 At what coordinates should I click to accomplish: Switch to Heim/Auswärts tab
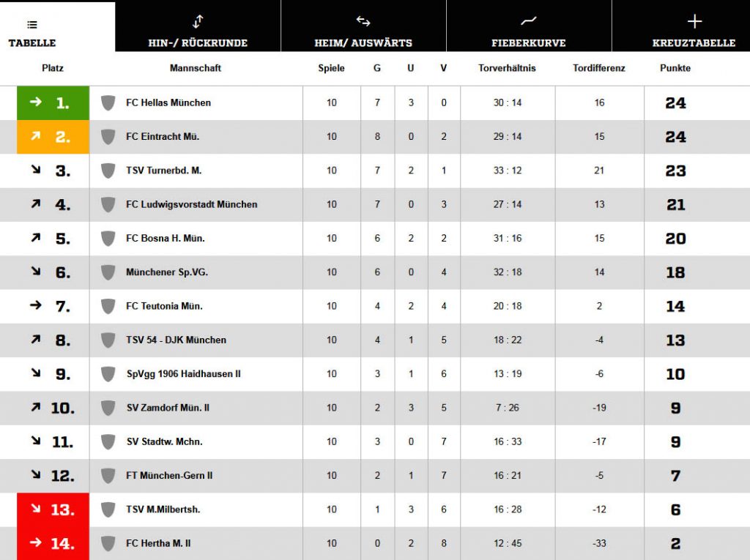(363, 26)
